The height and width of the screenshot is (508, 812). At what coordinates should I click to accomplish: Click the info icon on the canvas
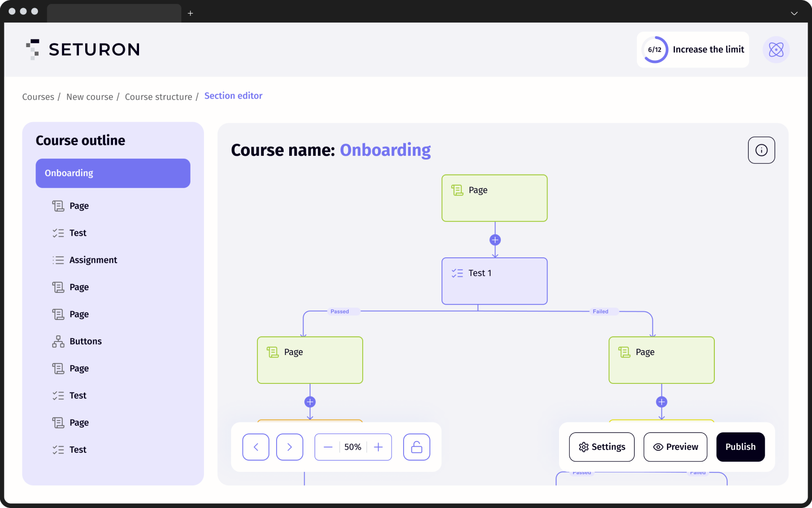coord(761,150)
